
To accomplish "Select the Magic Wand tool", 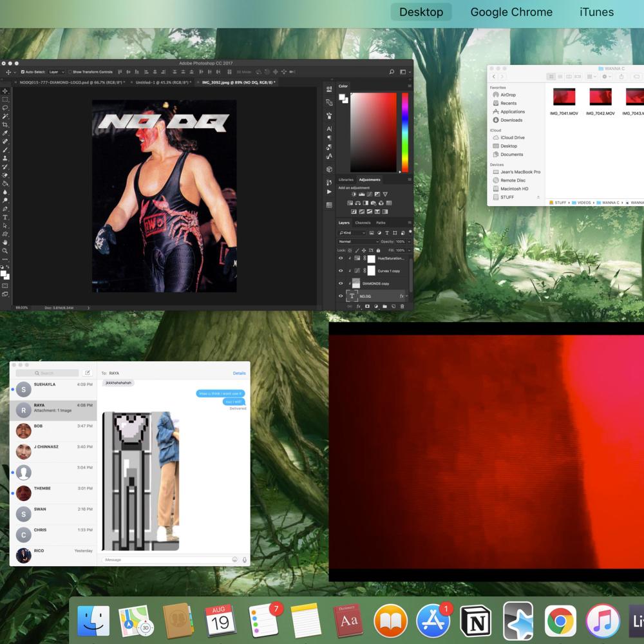I will [5, 116].
